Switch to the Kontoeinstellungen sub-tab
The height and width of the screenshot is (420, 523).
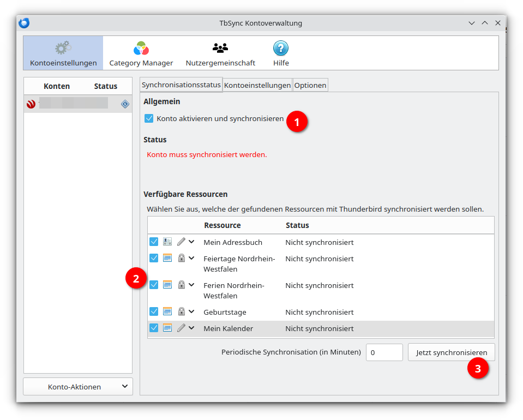pyautogui.click(x=257, y=86)
